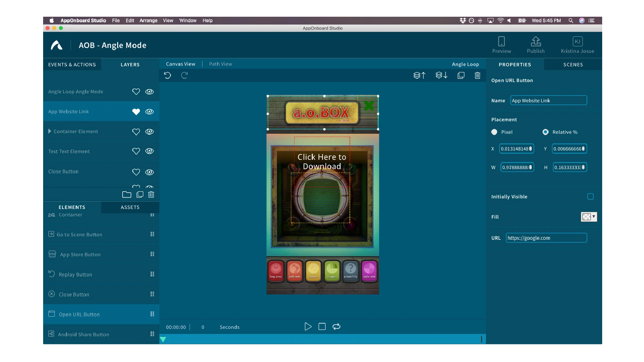This screenshot has width=644, height=362.
Task: Unfavorite the App Website Link layer
Action: (136, 112)
